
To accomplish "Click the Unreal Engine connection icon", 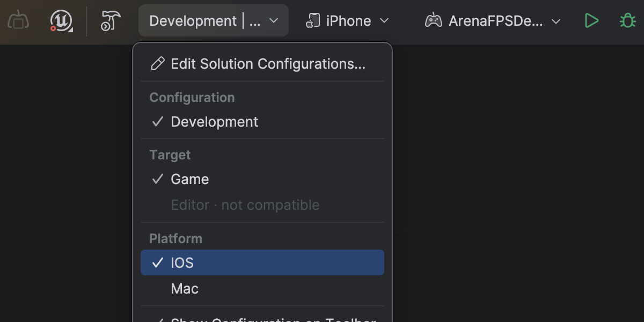I will point(62,21).
